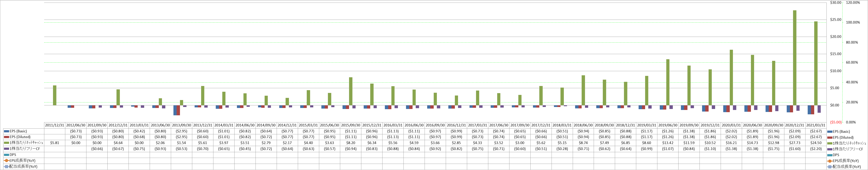This screenshot has height=170, width=868.
Task: Click the 100.00% secondary axis label
Action: tap(853, 23)
